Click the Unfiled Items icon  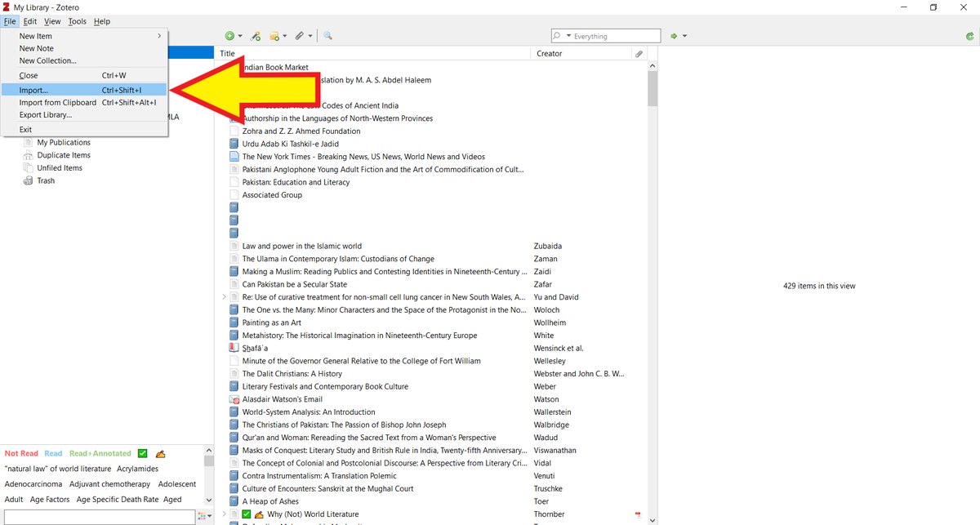29,167
